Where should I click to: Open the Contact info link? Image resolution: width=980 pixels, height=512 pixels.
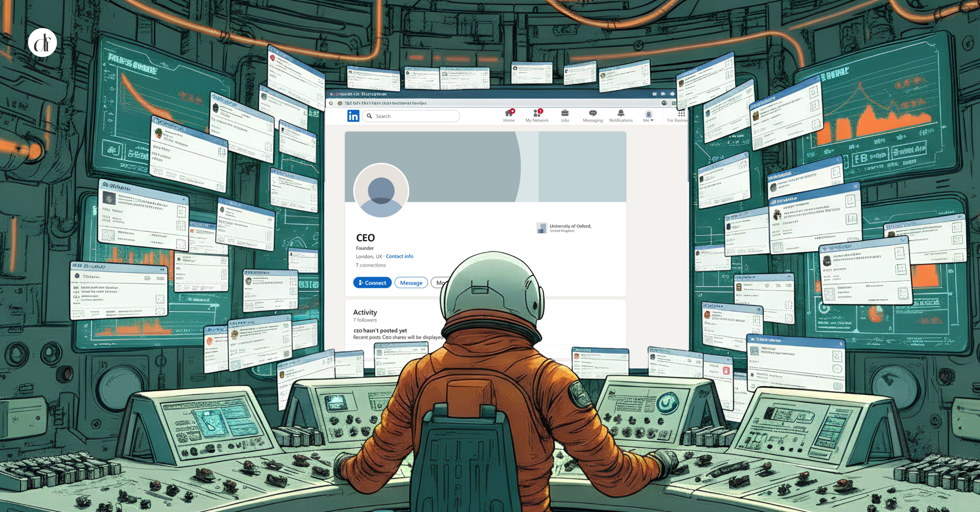(399, 256)
